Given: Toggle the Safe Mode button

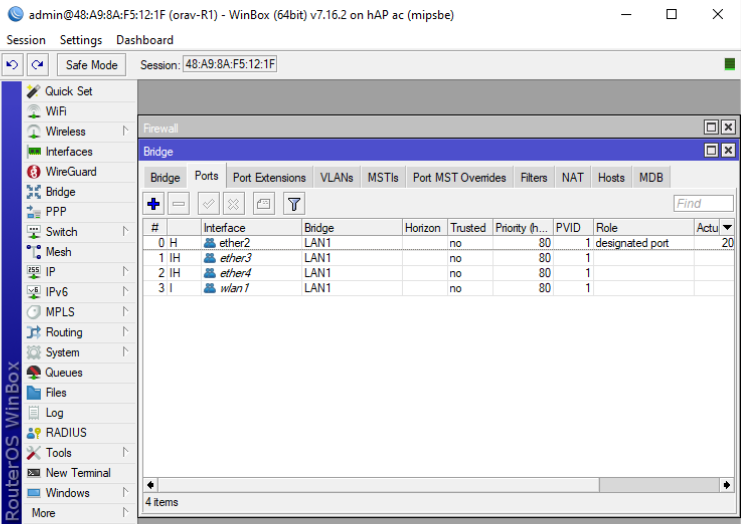Looking at the screenshot, I should tap(91, 65).
